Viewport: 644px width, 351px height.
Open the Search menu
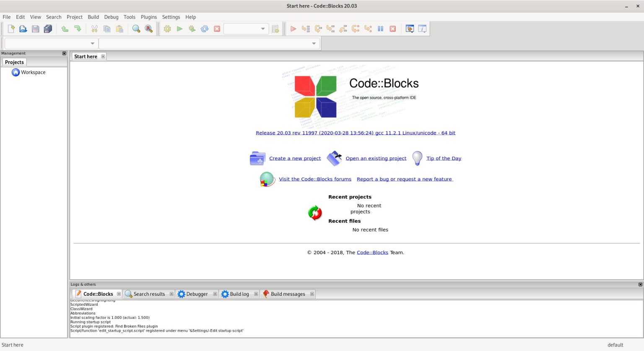[x=54, y=17]
